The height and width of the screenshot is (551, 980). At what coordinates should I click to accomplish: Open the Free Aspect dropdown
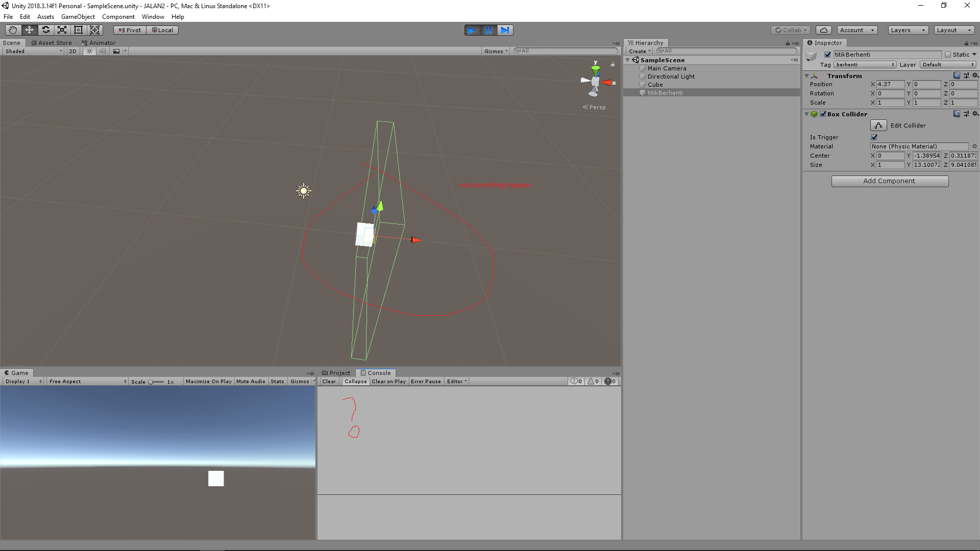87,381
